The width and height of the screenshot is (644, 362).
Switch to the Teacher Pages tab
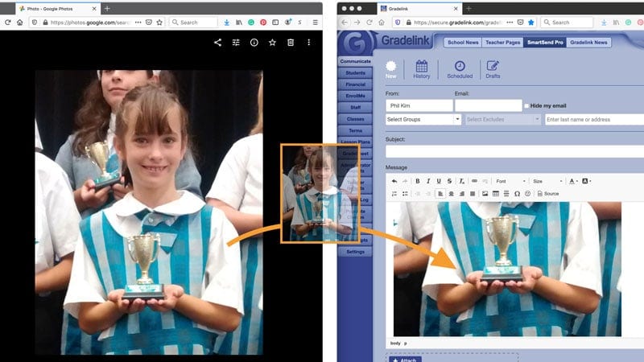pyautogui.click(x=502, y=43)
